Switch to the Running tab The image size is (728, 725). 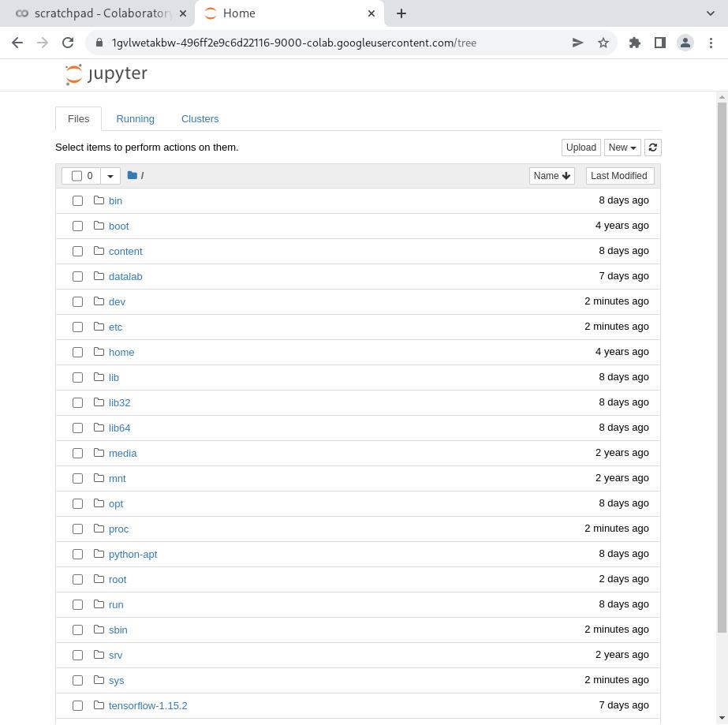[135, 118]
